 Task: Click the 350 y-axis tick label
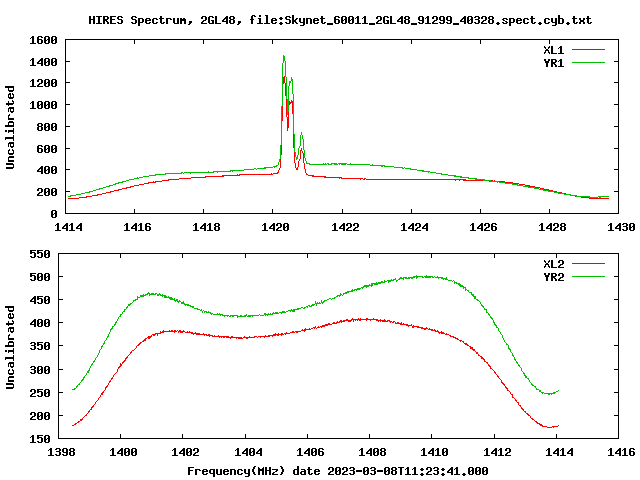[x=40, y=347]
